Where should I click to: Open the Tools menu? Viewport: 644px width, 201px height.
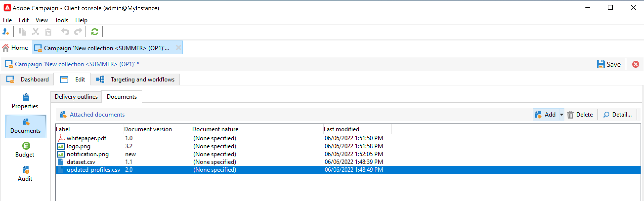62,20
